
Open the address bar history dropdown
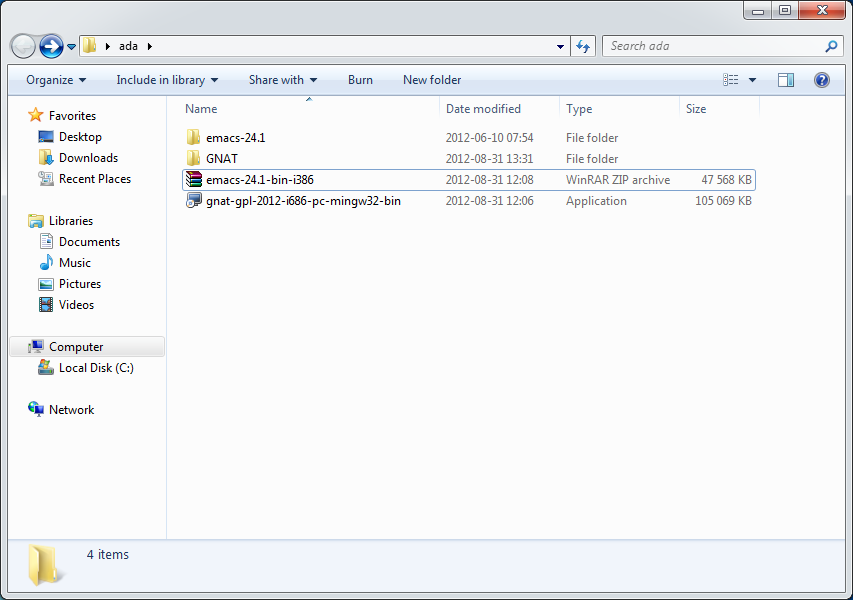(560, 47)
